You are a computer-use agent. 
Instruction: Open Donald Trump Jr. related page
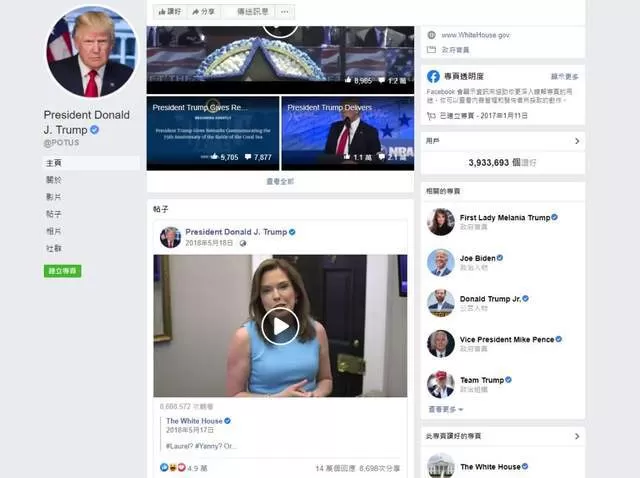tap(491, 299)
